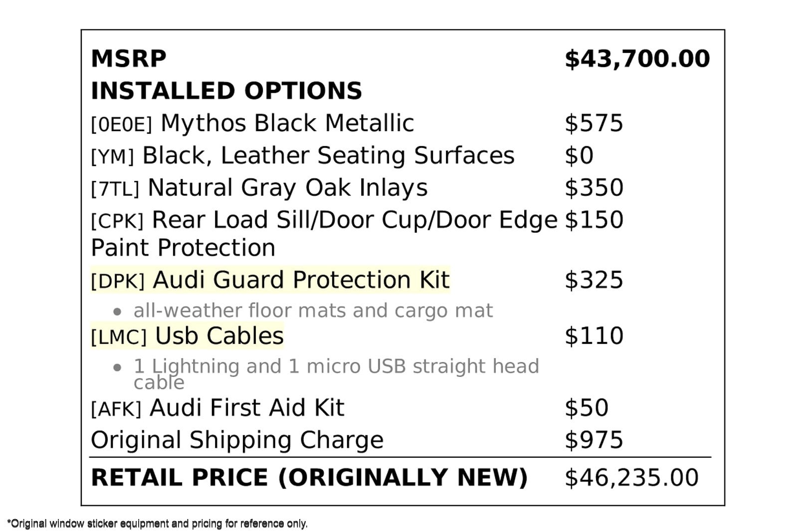This screenshot has height=532, width=798.
Task: Select Black, Leather Seating Surfaces line
Action: [303, 156]
